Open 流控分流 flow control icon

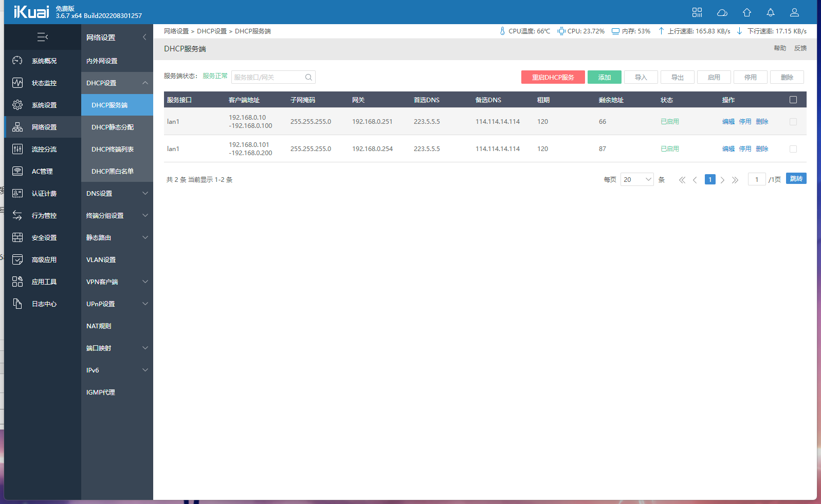(17, 149)
